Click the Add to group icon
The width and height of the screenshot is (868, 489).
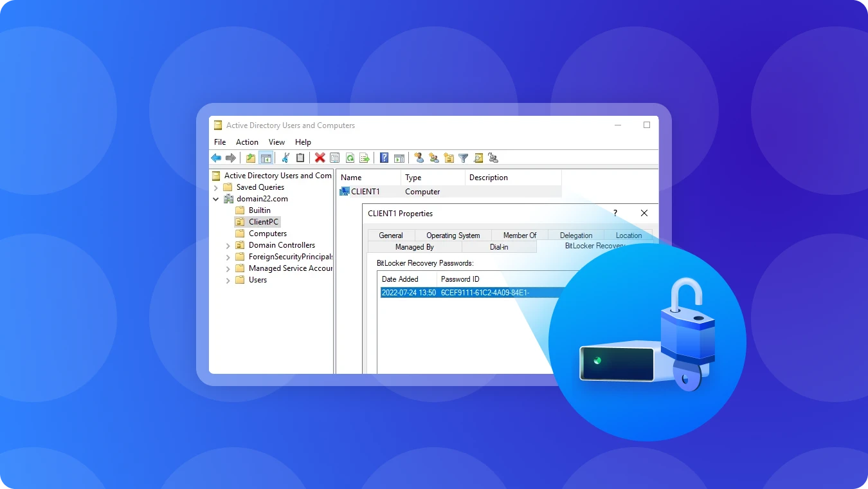[x=493, y=158]
